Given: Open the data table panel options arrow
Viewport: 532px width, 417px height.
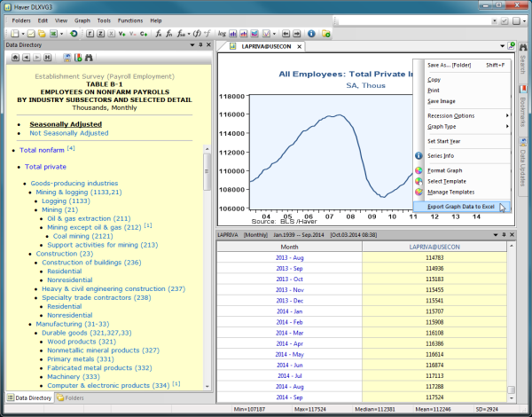Looking at the screenshot, I should point(496,234).
